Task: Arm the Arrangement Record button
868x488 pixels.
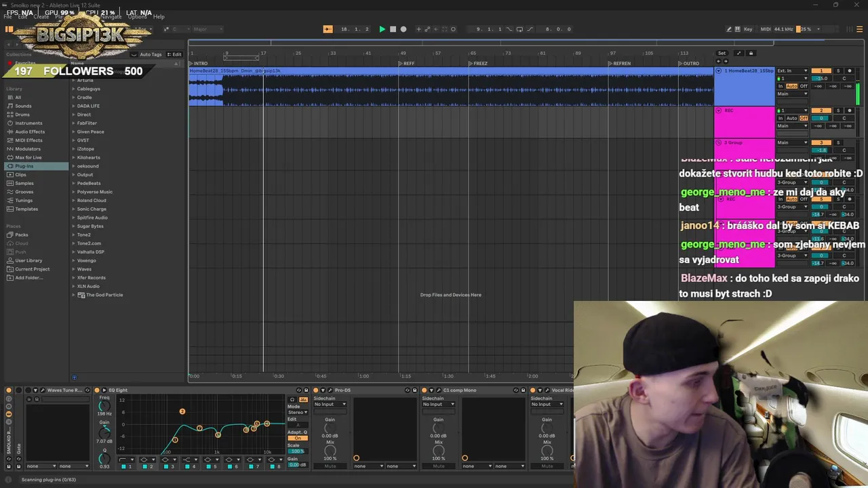Action: [x=403, y=29]
